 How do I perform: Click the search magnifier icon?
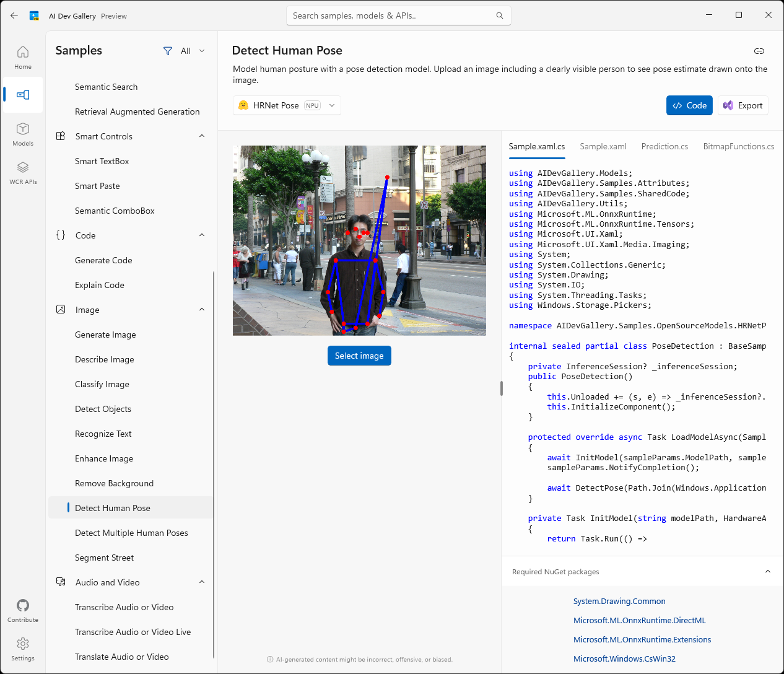click(x=499, y=15)
